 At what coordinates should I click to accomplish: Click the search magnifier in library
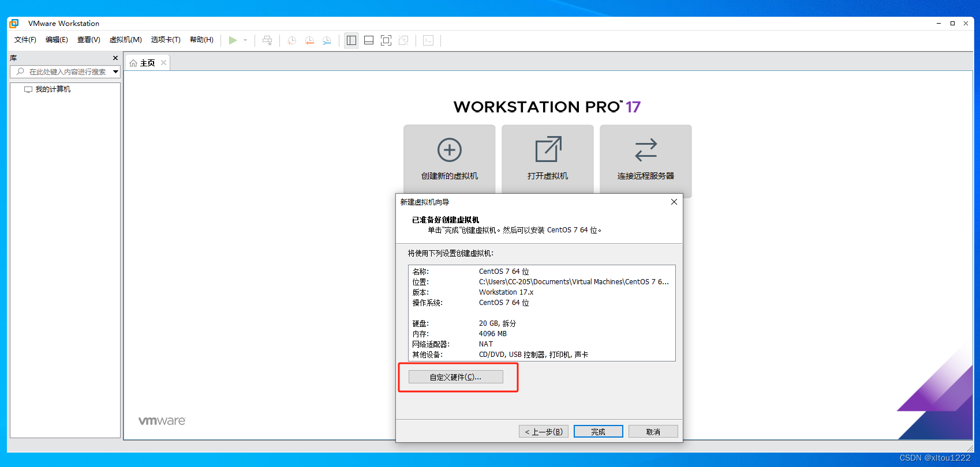click(x=20, y=71)
